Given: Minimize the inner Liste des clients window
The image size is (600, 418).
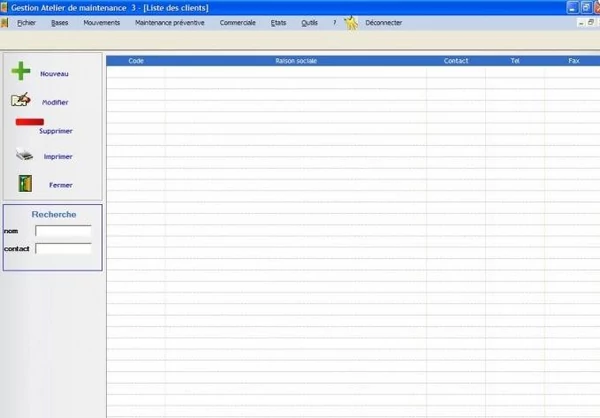Looking at the screenshot, I should 581,23.
